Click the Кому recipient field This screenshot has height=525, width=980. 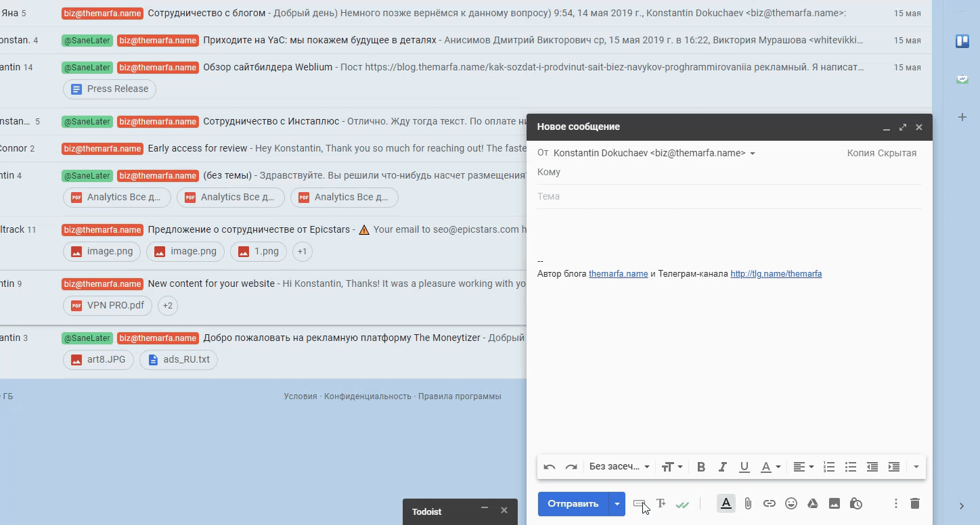730,172
